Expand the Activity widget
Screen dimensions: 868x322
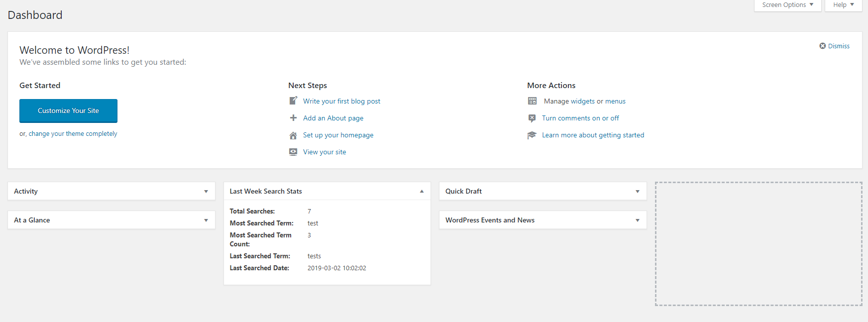coord(206,192)
